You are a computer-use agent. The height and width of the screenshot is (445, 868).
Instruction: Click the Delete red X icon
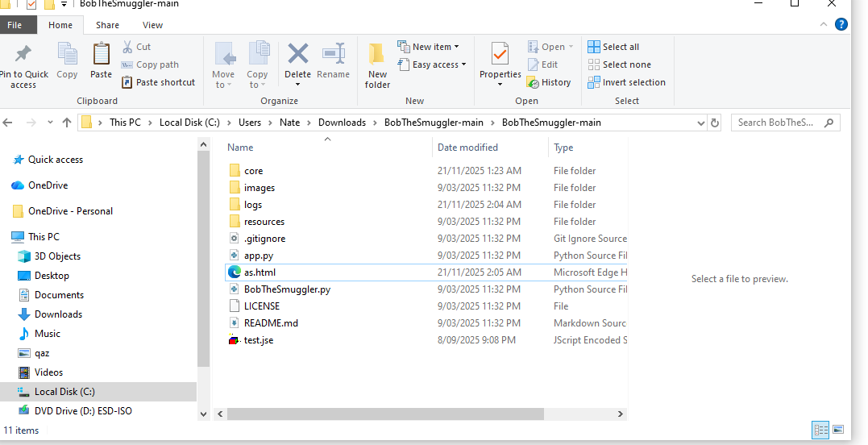[297, 54]
